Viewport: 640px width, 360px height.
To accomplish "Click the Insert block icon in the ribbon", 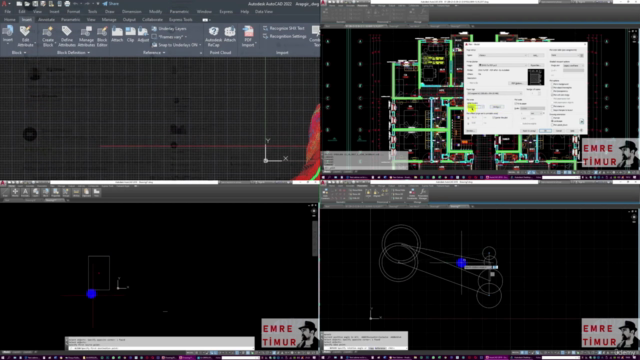I will [8, 32].
